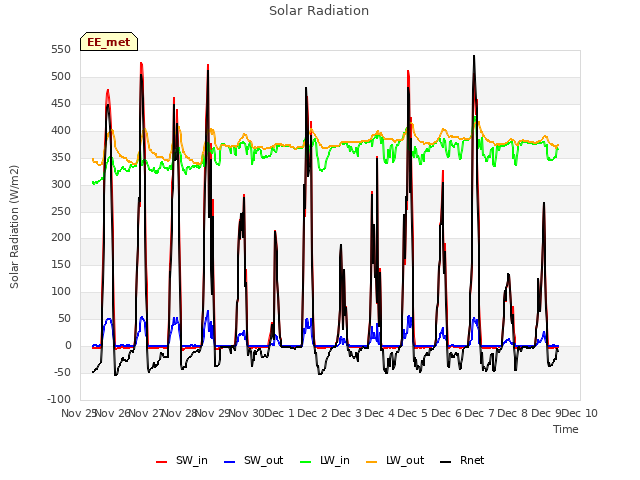Click the Rnet legend label
The image size is (640, 480).
point(472,460)
